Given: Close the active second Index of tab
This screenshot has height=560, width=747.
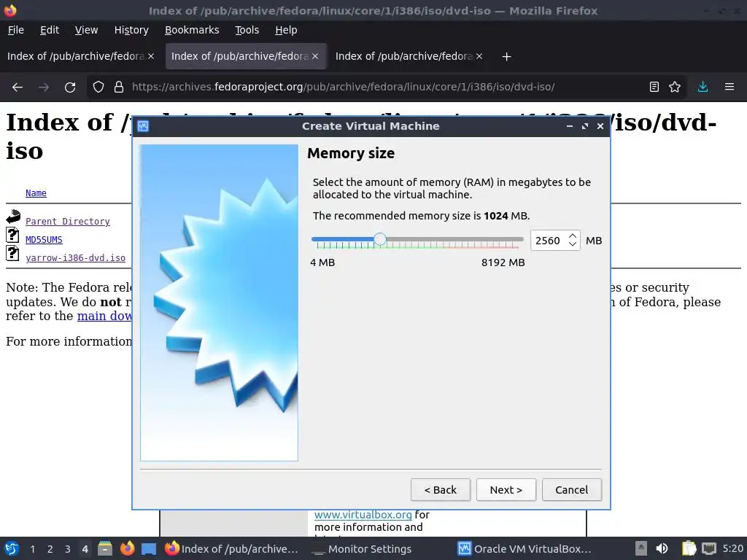Looking at the screenshot, I should [x=315, y=56].
